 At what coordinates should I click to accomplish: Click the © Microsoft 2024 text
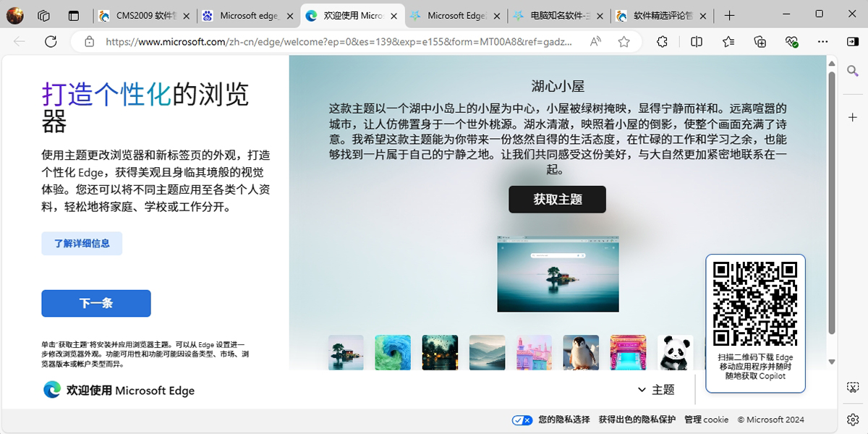point(770,420)
